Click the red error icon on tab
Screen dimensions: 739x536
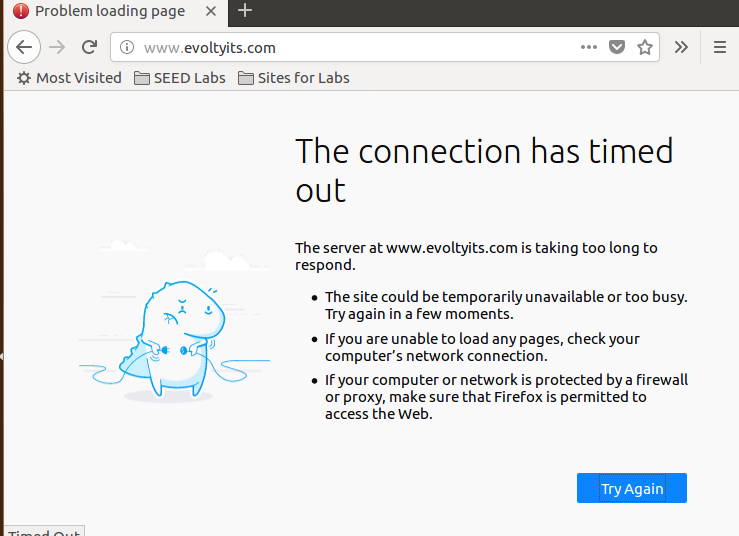(x=21, y=11)
